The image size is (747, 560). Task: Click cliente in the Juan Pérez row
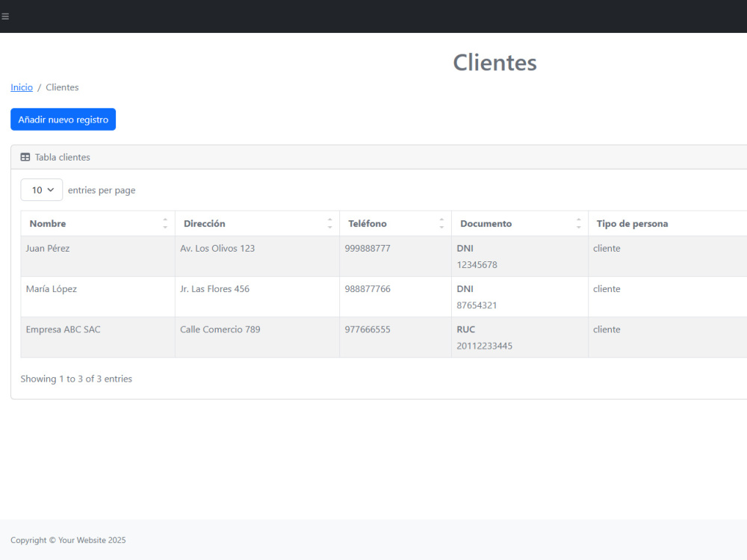(607, 248)
